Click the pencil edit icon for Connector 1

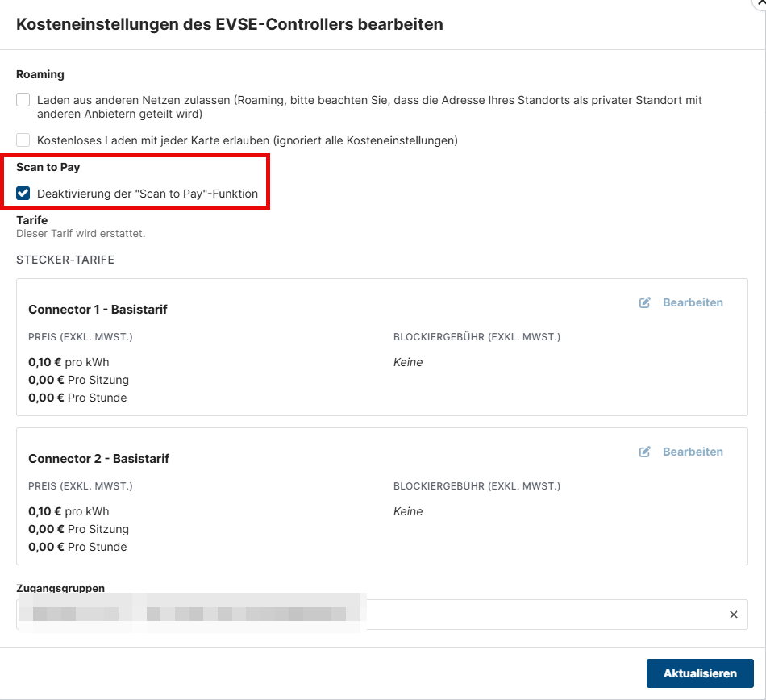click(x=645, y=302)
